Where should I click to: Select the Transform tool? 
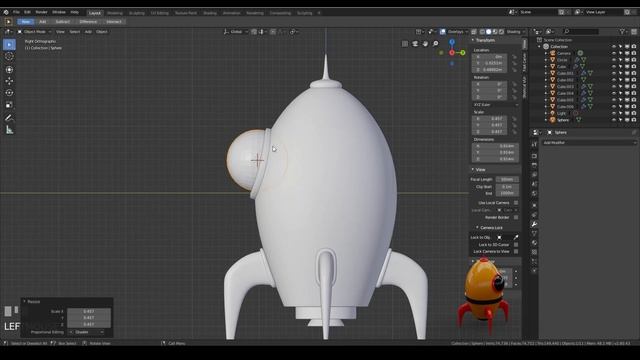point(9,70)
